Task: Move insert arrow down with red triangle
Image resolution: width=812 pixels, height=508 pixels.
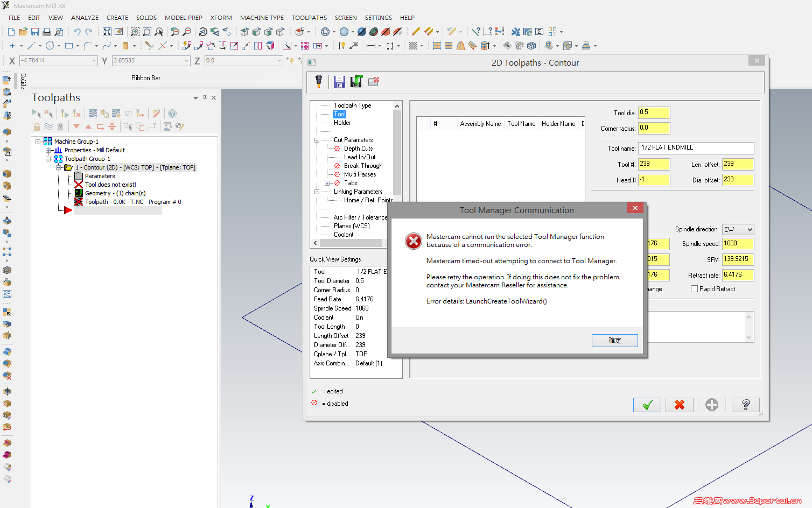Action: click(x=76, y=126)
